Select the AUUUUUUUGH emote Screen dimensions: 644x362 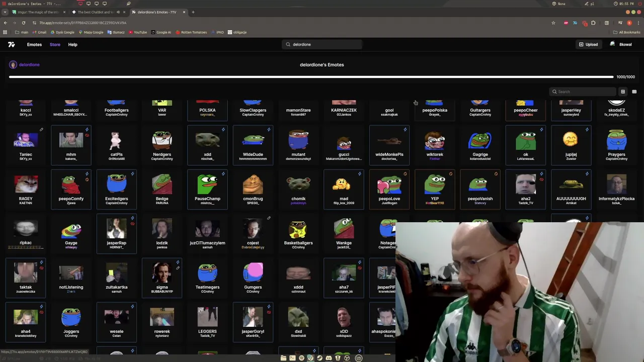pos(571,189)
